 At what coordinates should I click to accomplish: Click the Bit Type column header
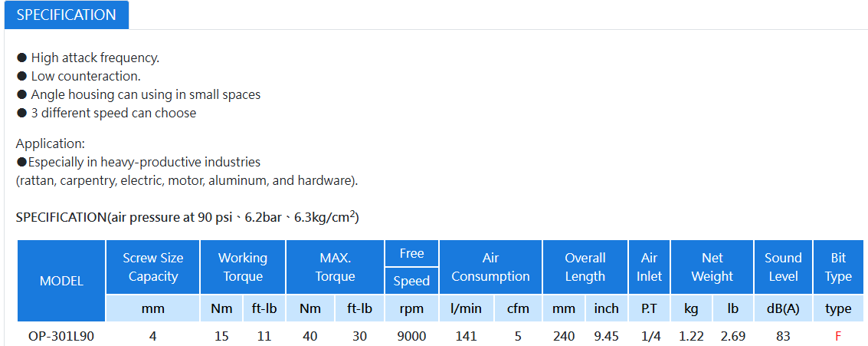[838, 267]
